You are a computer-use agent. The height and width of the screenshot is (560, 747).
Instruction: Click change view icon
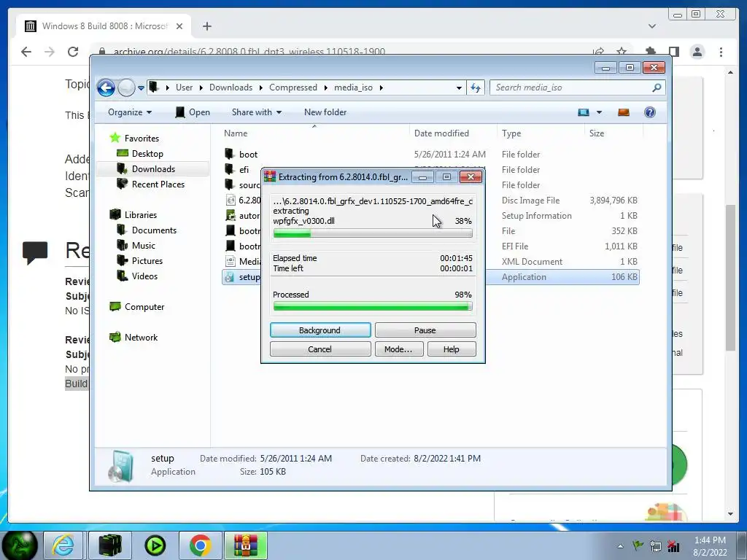point(583,112)
